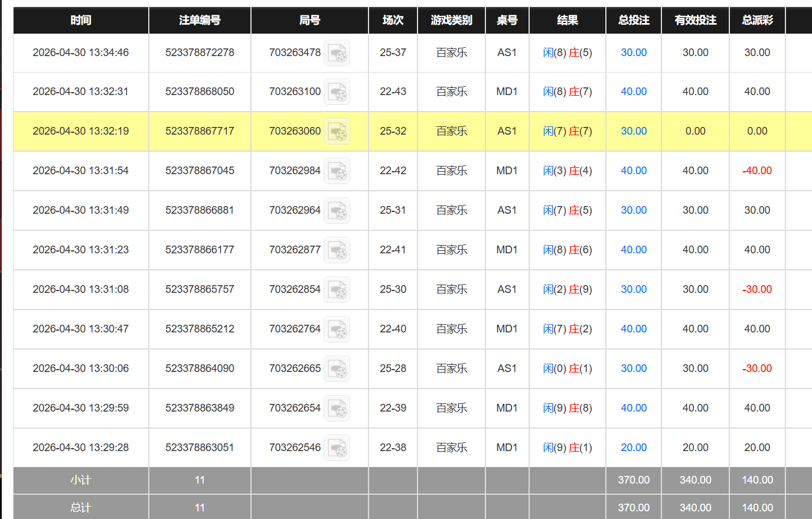Select order number 523378863051
The image size is (812, 519).
(200, 448)
